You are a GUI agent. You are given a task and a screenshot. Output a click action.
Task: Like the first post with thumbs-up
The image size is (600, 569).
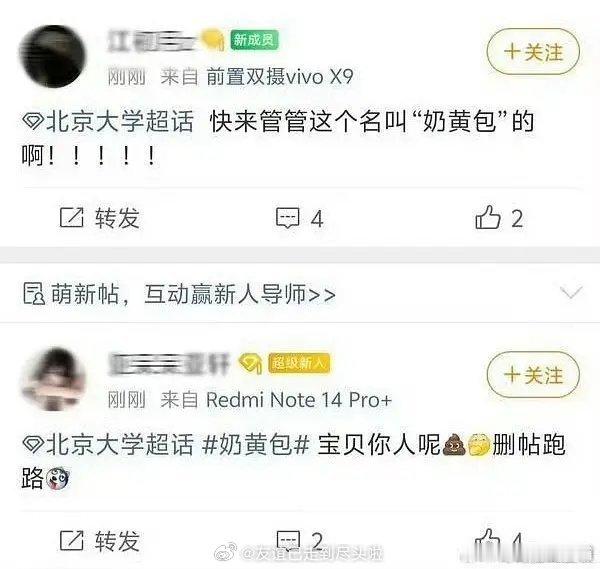pos(488,217)
